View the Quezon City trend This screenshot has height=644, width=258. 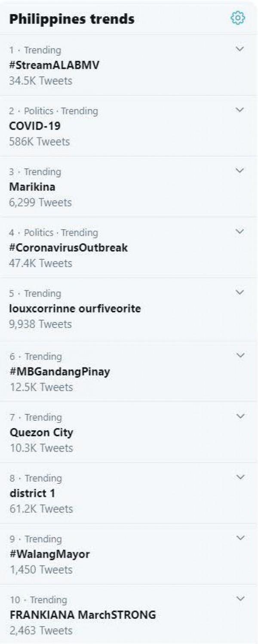click(x=41, y=432)
